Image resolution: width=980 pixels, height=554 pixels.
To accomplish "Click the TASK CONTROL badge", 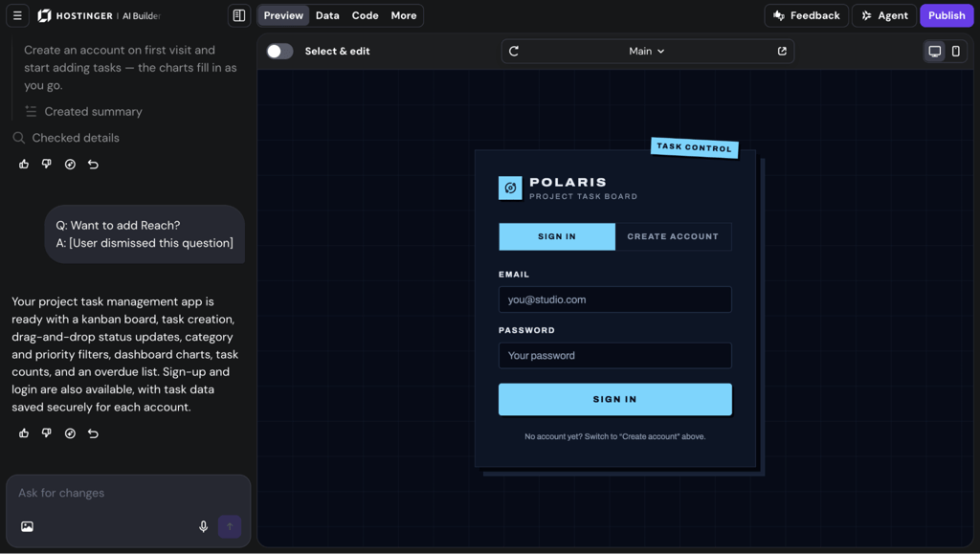I will point(695,147).
